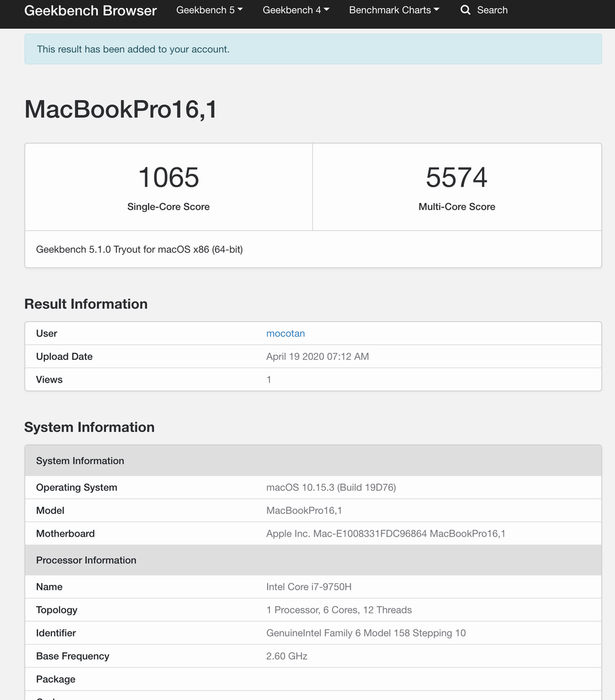Viewport: 615px width, 700px height.
Task: Click the Single-Core Score label
Action: (x=169, y=206)
